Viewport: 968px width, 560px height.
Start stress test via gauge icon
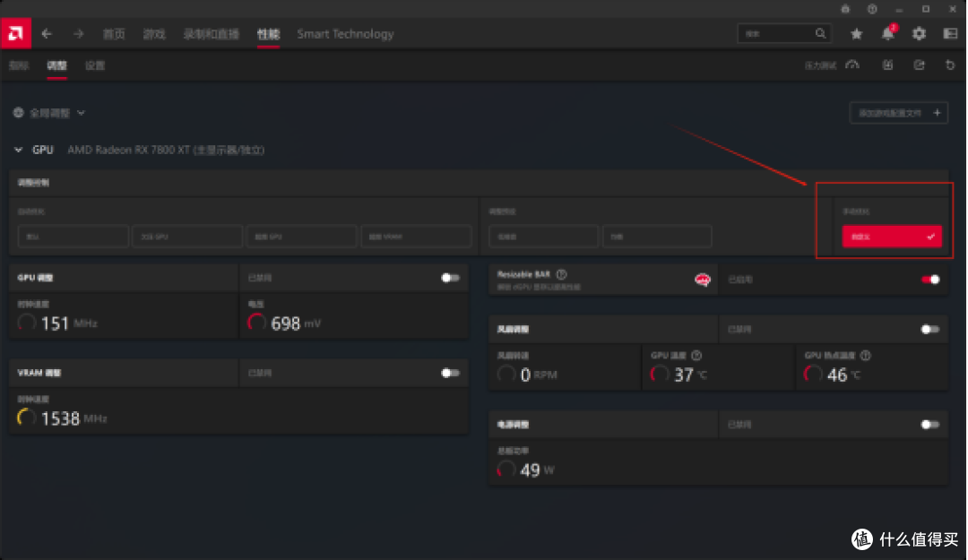click(852, 65)
